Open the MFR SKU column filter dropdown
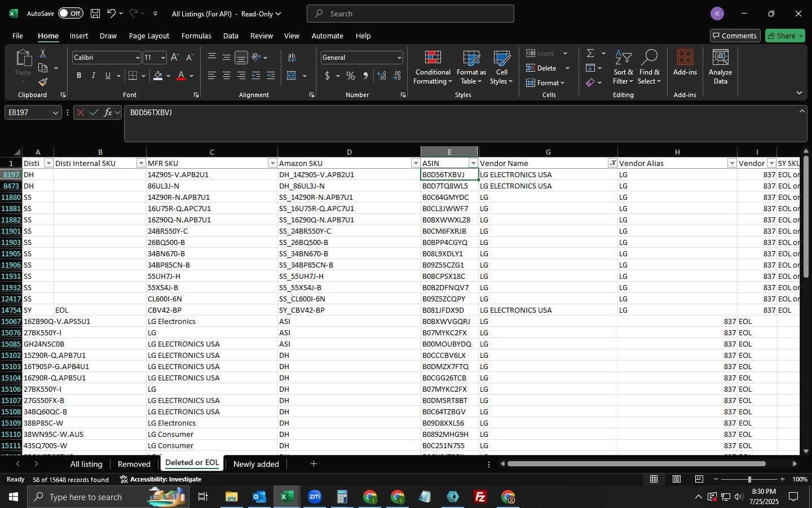 pos(272,163)
